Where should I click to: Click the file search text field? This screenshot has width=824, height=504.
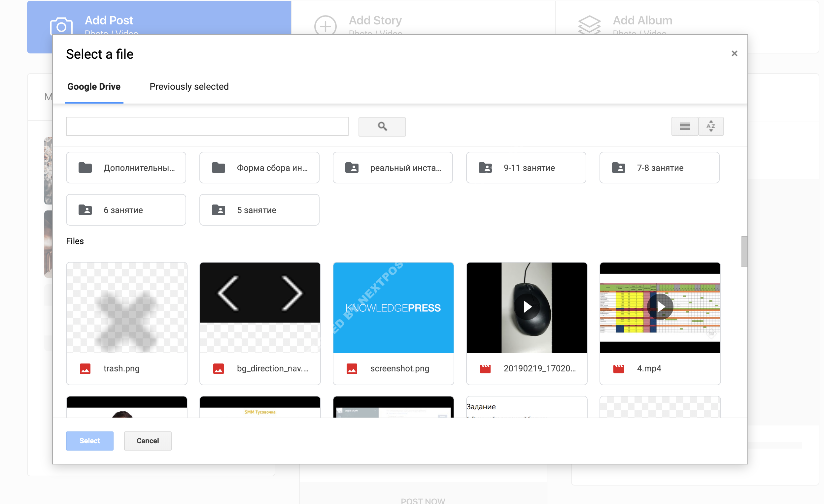point(207,126)
